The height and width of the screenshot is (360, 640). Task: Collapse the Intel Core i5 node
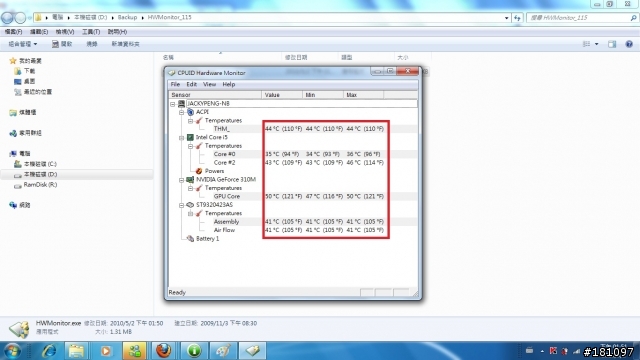tap(182, 138)
